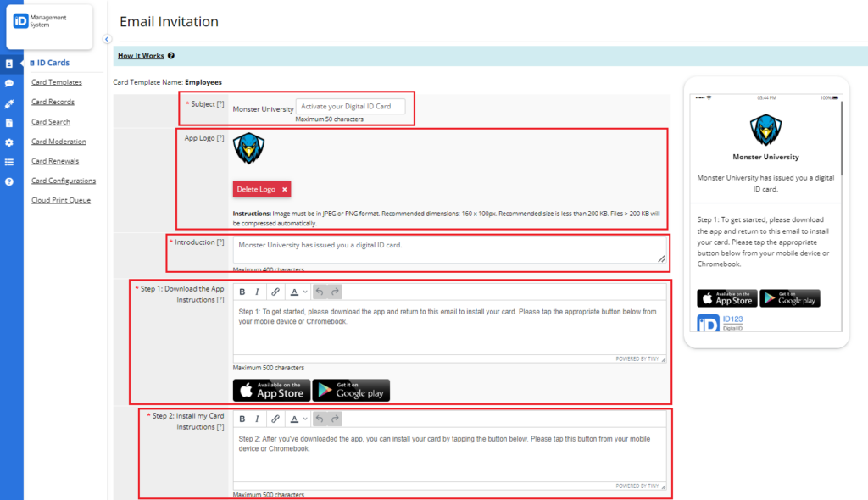868x500 pixels.
Task: Click the Subject text input field
Action: (x=350, y=107)
